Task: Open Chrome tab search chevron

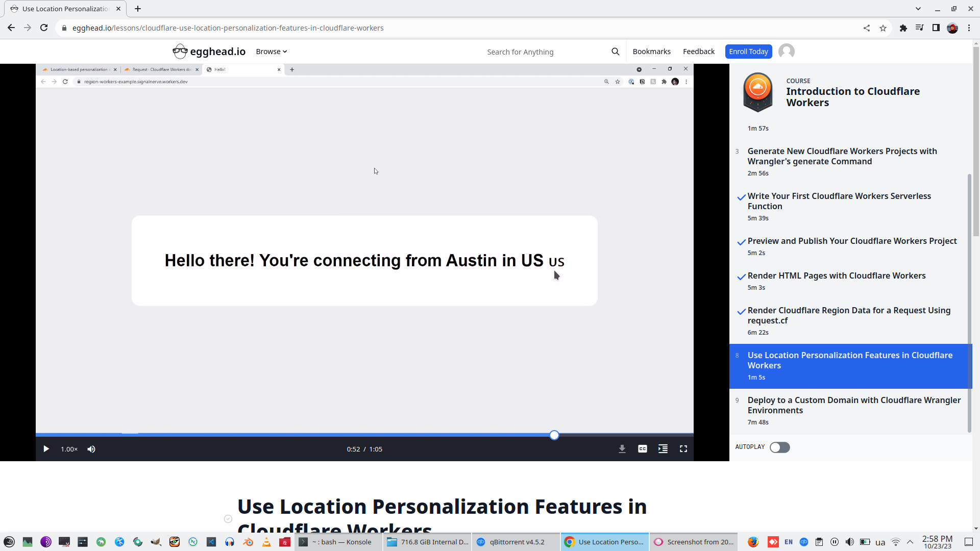Action: (x=918, y=9)
